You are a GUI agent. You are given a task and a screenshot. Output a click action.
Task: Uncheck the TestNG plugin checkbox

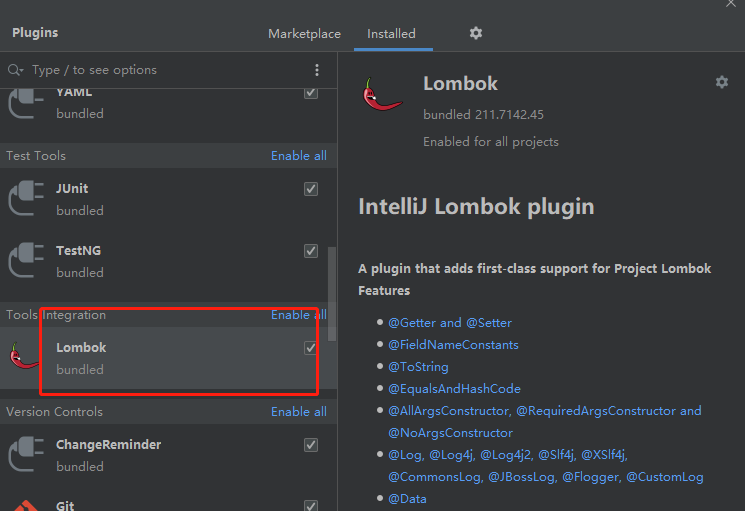tap(311, 251)
